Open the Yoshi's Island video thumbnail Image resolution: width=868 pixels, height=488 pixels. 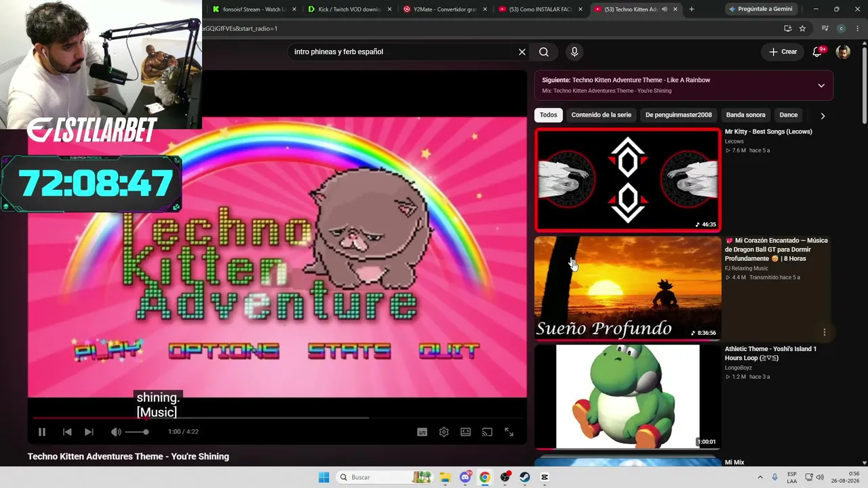pyautogui.click(x=628, y=396)
